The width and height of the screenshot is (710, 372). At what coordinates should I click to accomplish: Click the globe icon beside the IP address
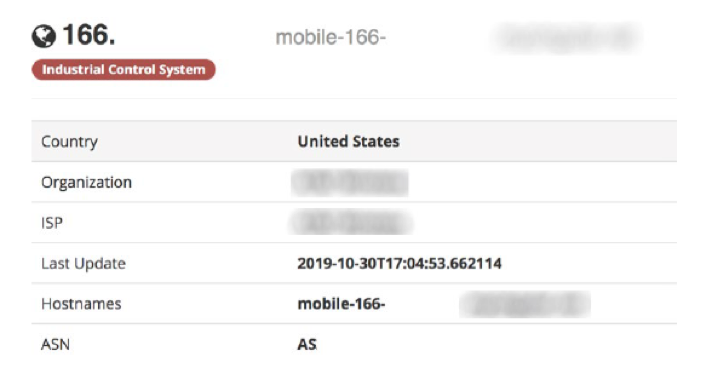[x=44, y=36]
